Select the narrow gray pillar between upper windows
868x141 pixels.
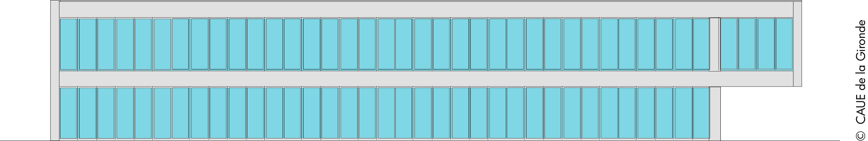point(714,44)
